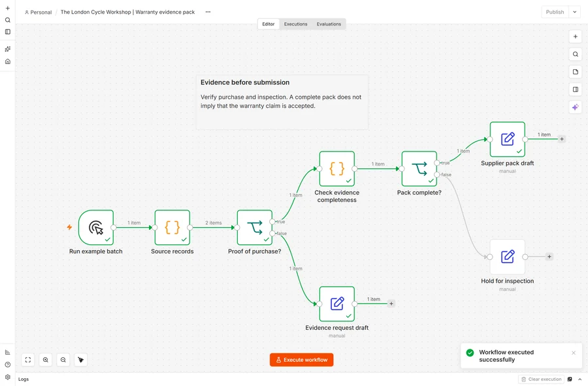Switch to the Evaluations tab
The image size is (588, 386).
point(329,24)
